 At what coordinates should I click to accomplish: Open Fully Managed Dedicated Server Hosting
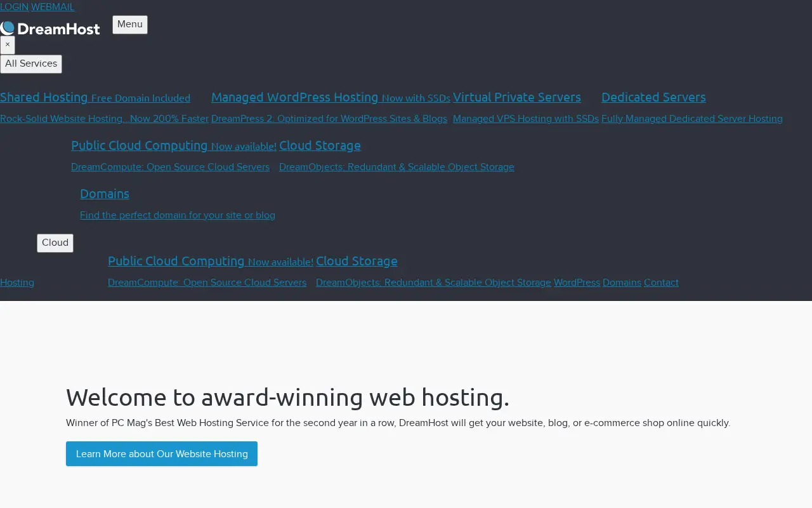click(x=692, y=119)
